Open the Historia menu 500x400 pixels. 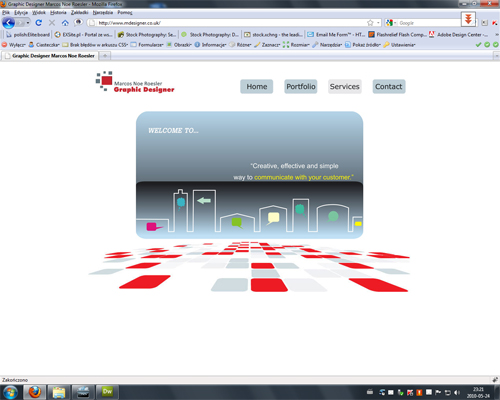(x=58, y=12)
